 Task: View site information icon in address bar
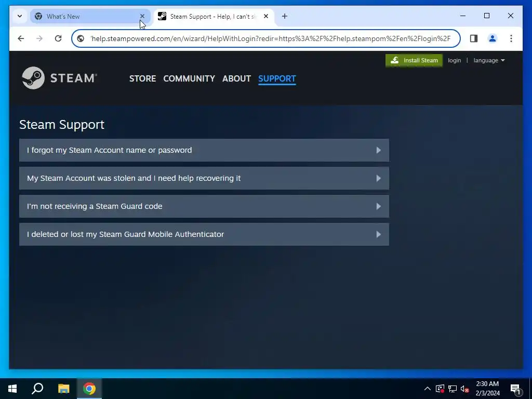pos(81,38)
